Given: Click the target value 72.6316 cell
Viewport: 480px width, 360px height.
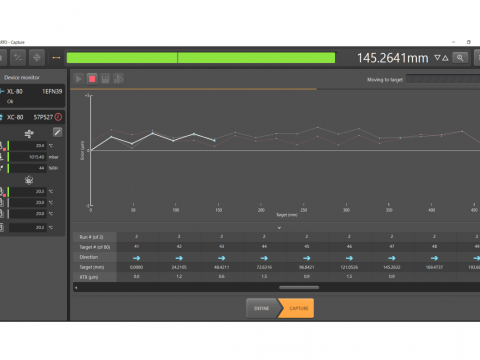Looking at the screenshot, I should click(264, 267).
